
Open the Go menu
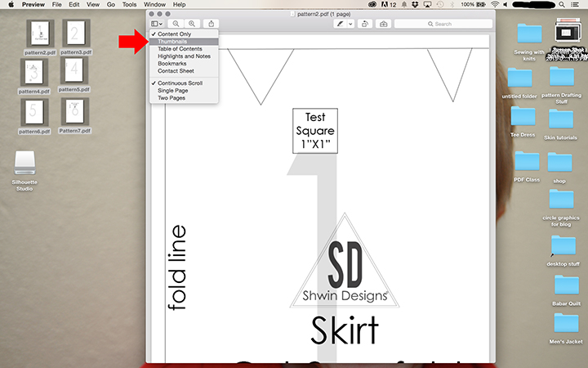click(110, 5)
